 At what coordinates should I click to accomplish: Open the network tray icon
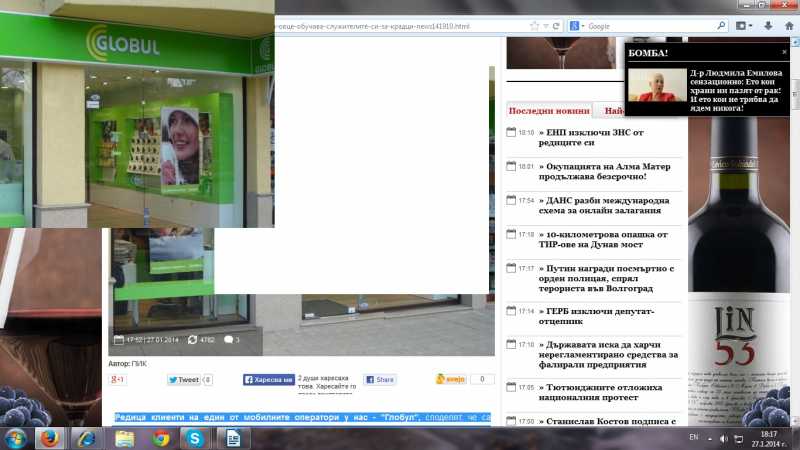tap(738, 438)
